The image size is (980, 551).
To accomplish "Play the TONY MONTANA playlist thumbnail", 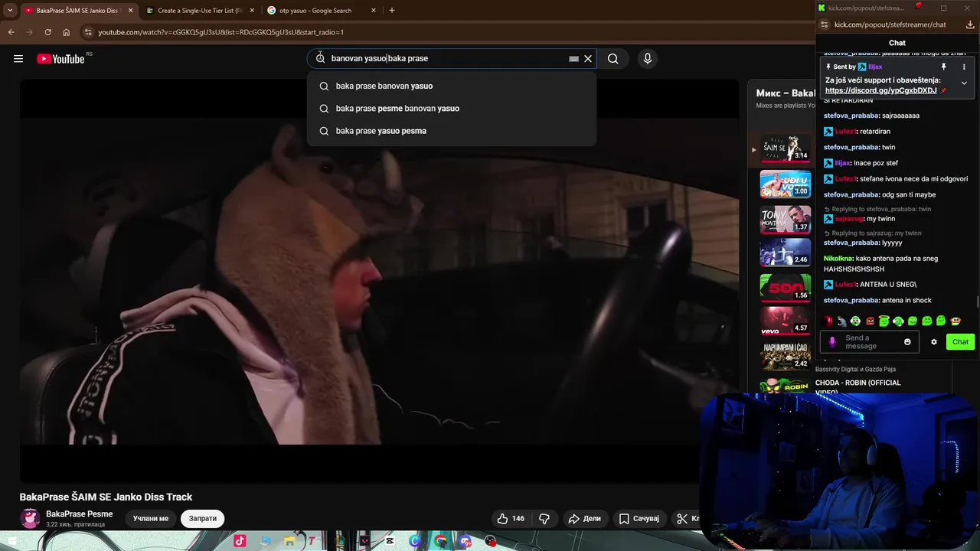I will 785,220.
